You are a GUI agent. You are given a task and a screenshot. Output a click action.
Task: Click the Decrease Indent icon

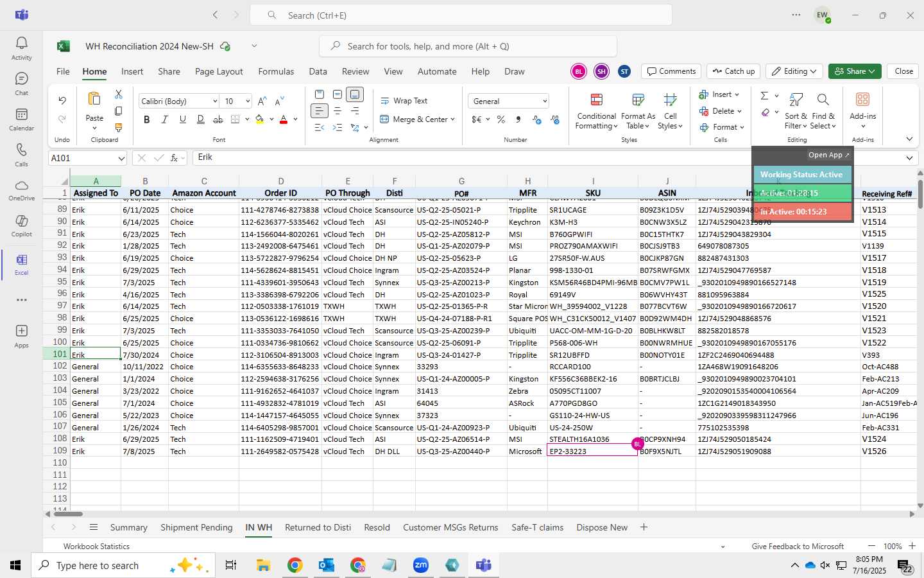pyautogui.click(x=320, y=128)
